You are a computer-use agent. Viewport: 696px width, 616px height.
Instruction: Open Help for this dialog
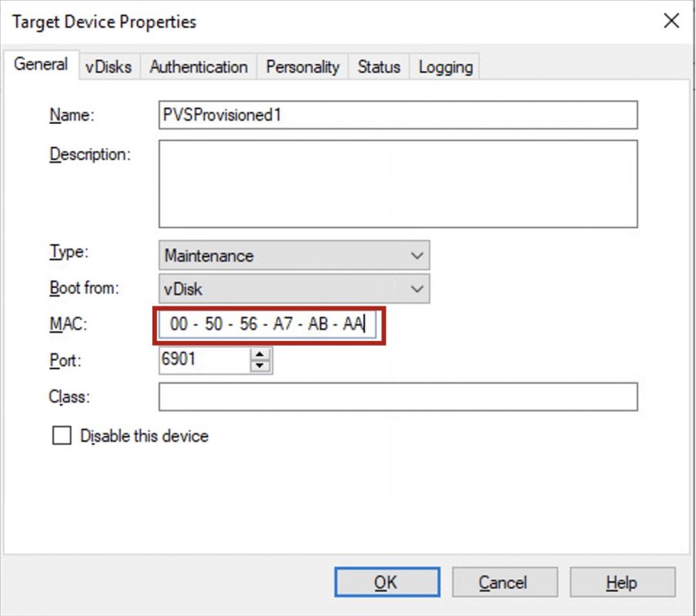[x=622, y=583]
